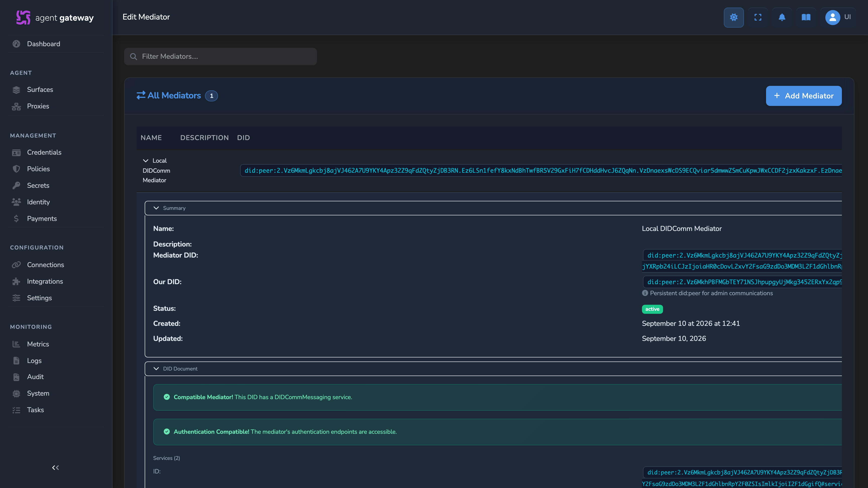Image resolution: width=868 pixels, height=488 pixels.
Task: Click the Credentials card icon
Action: (16, 153)
